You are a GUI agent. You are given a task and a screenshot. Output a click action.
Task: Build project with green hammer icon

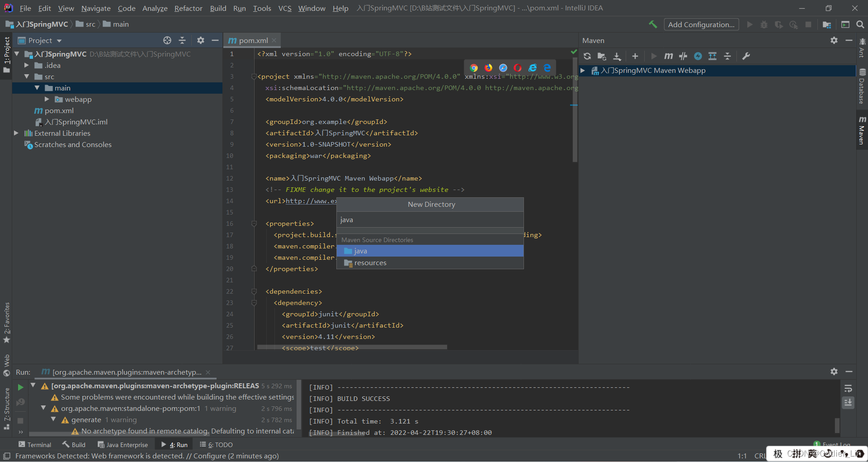coord(653,24)
